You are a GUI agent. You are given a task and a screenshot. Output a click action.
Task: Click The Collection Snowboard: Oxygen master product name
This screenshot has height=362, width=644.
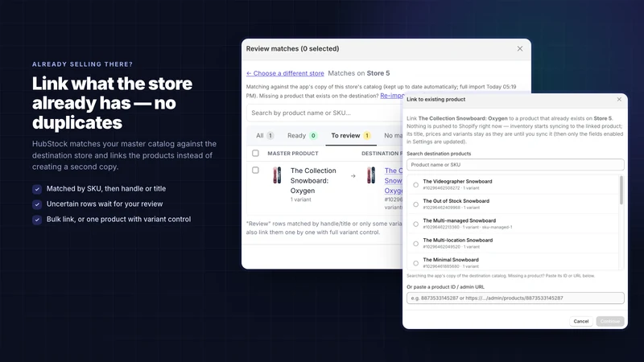(313, 180)
